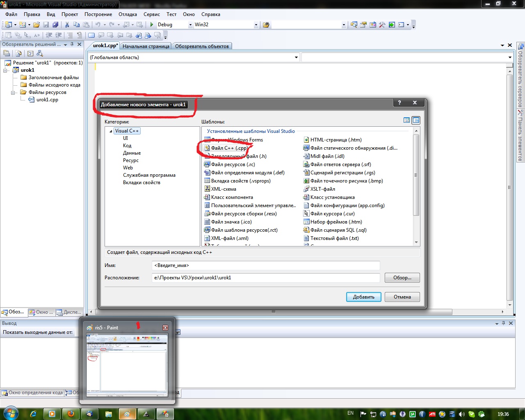The height and width of the screenshot is (420, 525).
Task: Select the Текстовый файл (.txt) template
Action: pyautogui.click(x=331, y=238)
